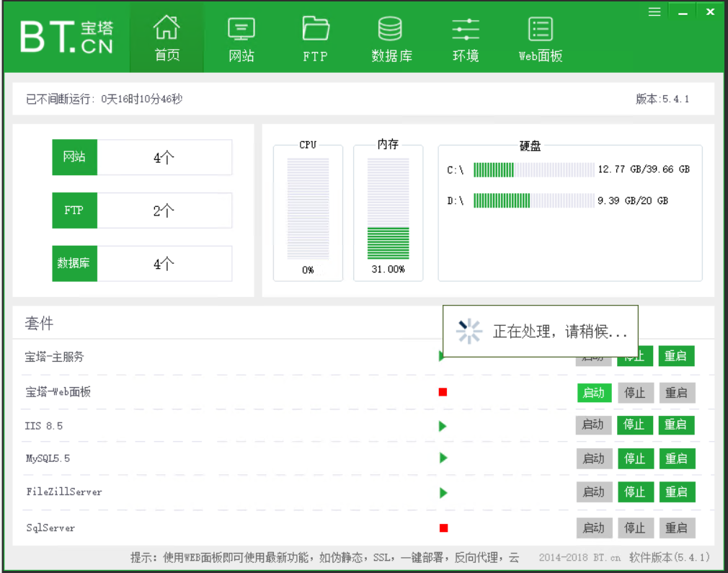Click the D:\ disk usage bar

click(x=534, y=200)
